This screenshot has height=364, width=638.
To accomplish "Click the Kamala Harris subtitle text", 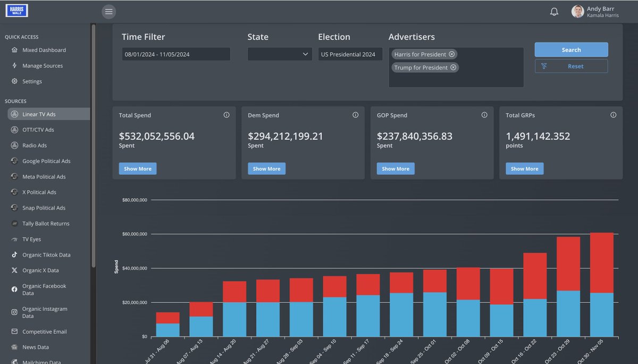I will coord(603,15).
